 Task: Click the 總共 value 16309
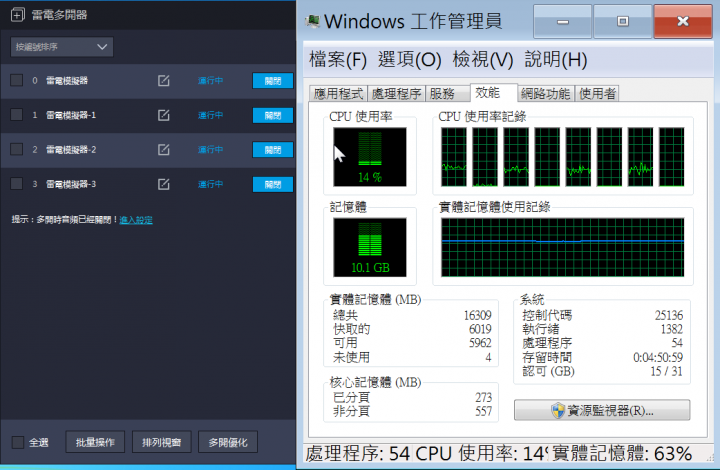pyautogui.click(x=478, y=315)
